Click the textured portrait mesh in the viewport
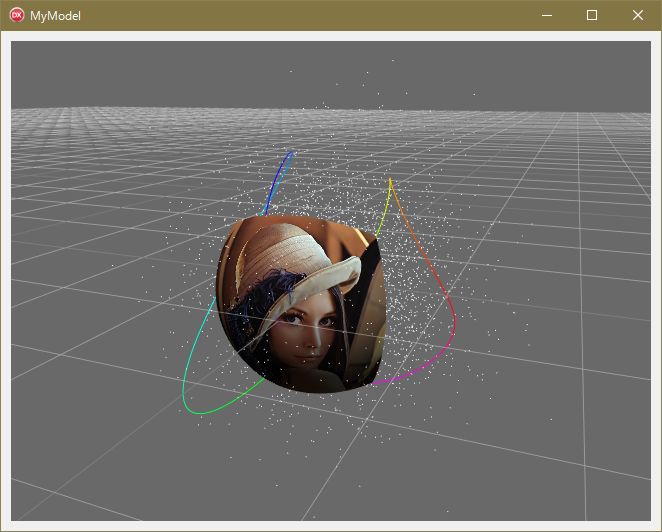The height and width of the screenshot is (532, 662). (x=301, y=304)
